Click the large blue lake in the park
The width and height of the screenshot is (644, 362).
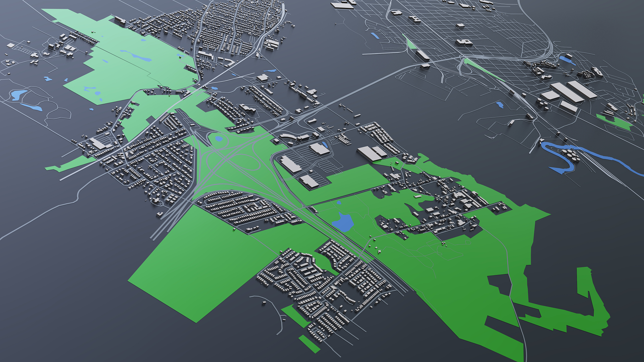343,222
